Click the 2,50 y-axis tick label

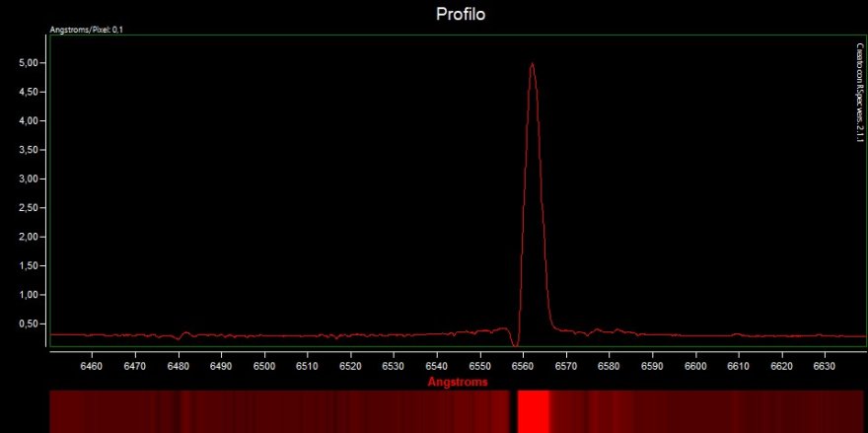[30, 208]
